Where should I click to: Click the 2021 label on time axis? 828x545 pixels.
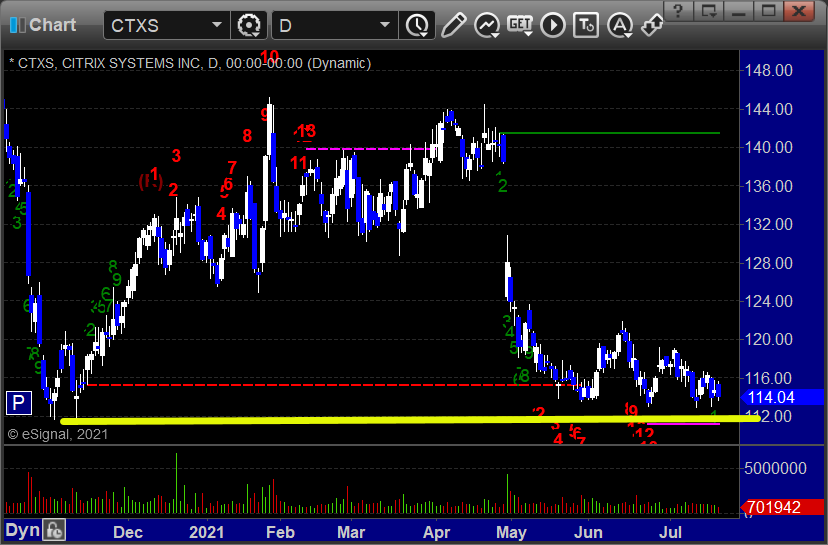click(206, 532)
